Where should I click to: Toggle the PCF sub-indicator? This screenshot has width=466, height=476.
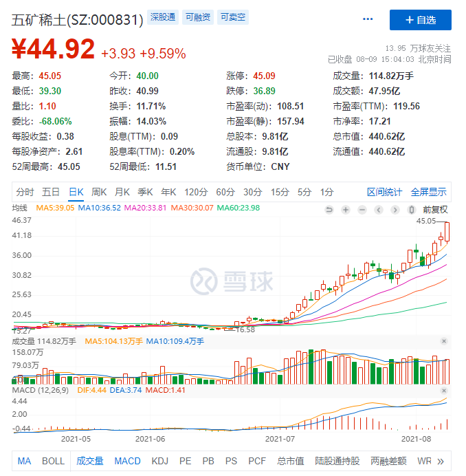[257, 461]
